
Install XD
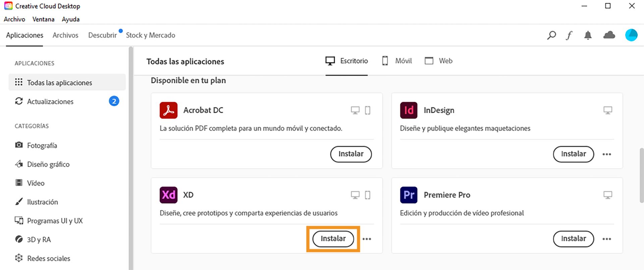tap(333, 239)
